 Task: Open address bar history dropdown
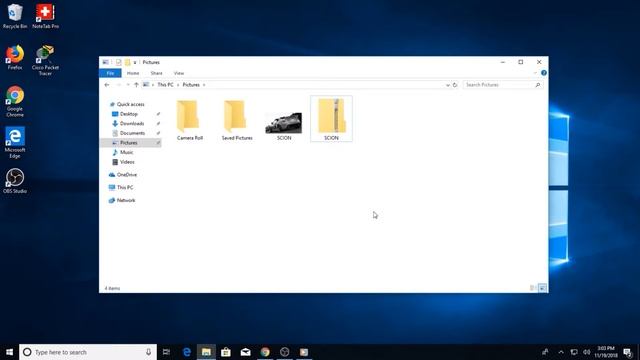(448, 85)
